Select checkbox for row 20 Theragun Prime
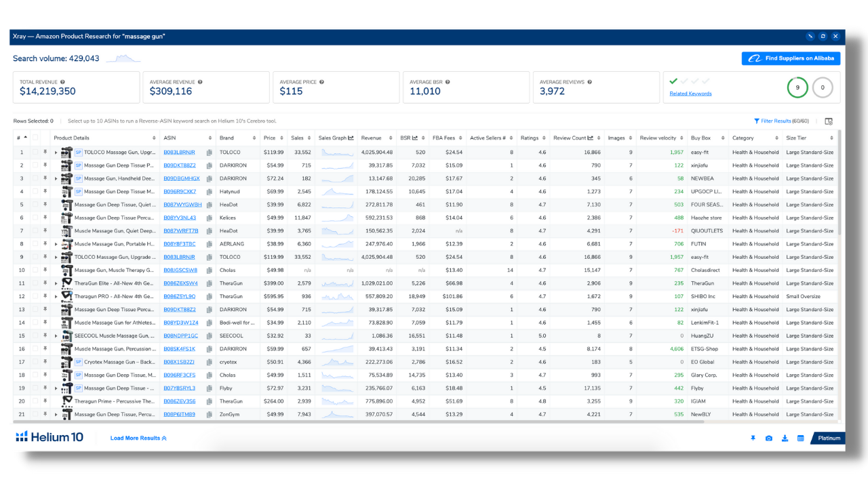 [x=35, y=401]
